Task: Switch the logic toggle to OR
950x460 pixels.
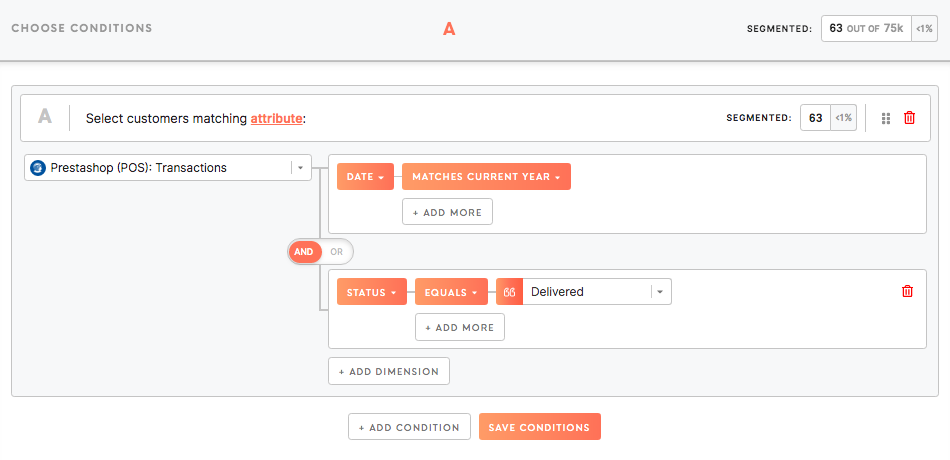Action: point(336,252)
